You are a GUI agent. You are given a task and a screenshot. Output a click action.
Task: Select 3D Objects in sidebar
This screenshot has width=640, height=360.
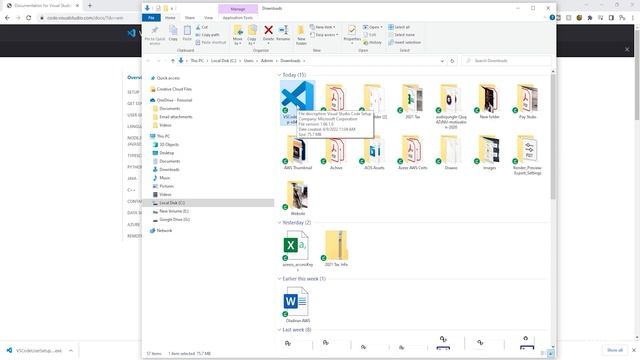(169, 144)
